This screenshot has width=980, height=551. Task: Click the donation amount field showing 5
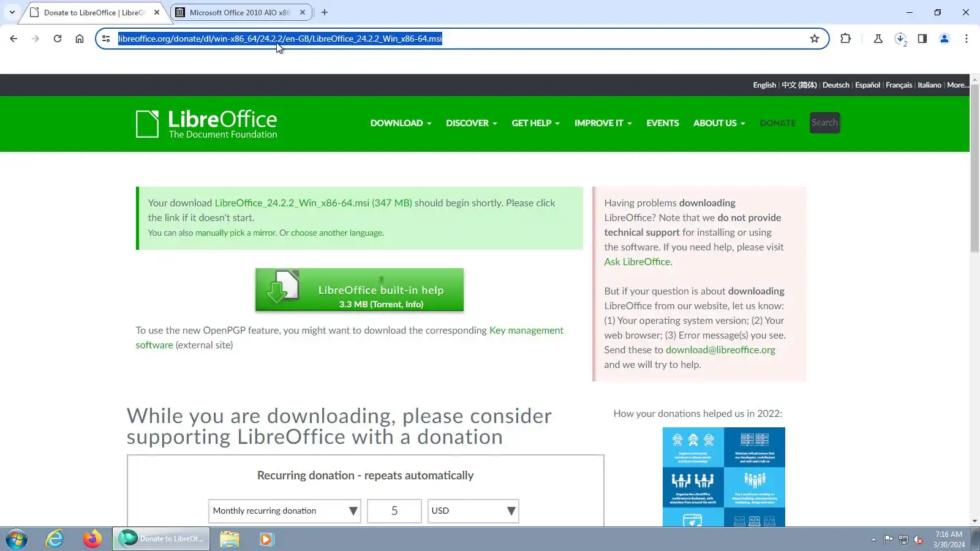click(394, 511)
